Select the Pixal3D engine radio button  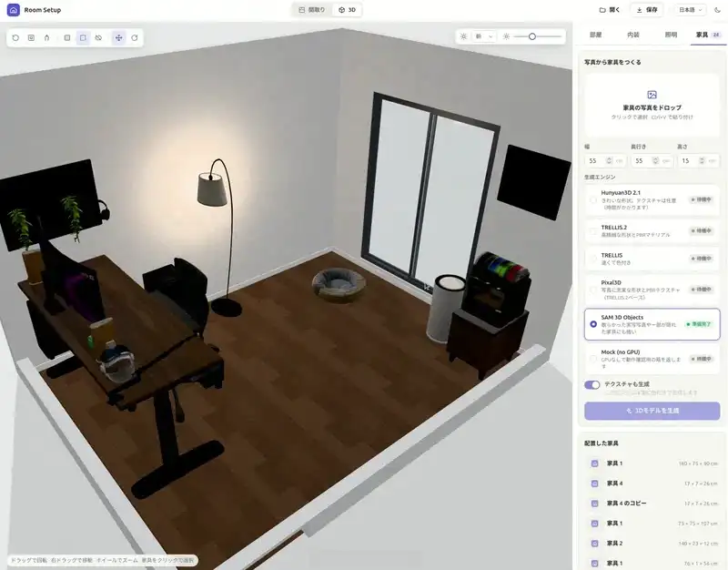click(593, 290)
